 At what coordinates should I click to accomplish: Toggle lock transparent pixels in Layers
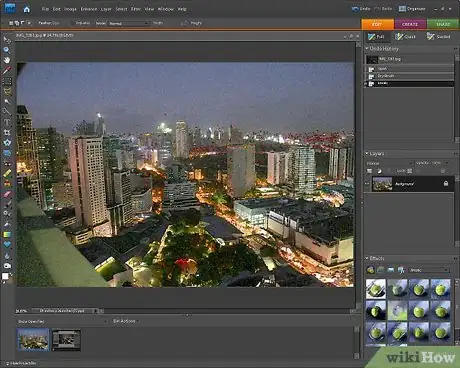click(x=410, y=171)
